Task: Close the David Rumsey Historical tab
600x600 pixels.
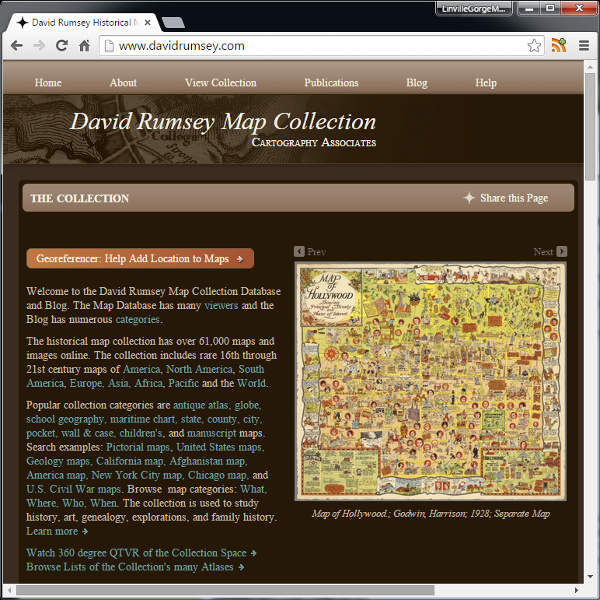Action: tap(147, 23)
